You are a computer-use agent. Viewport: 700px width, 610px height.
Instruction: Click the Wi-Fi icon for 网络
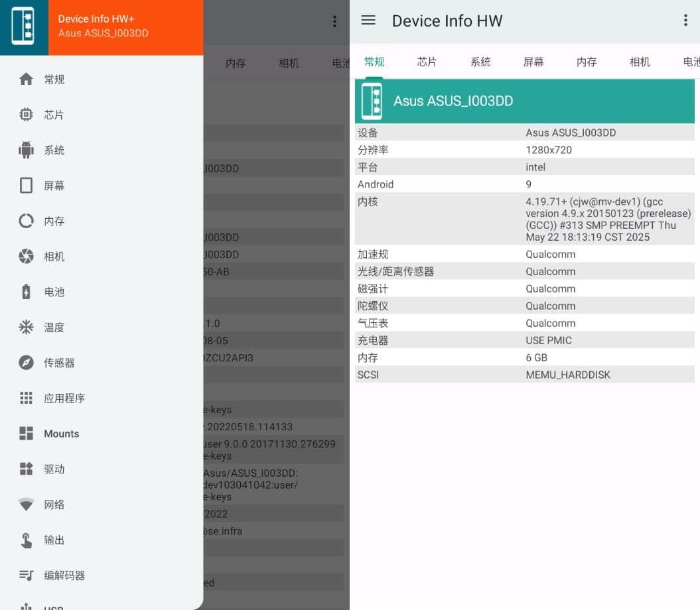[26, 505]
